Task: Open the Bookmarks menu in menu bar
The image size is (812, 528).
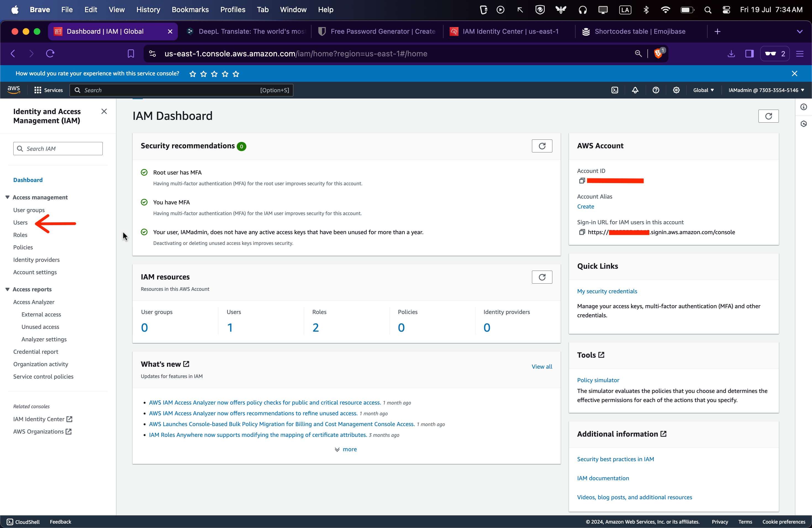Action: (x=190, y=10)
